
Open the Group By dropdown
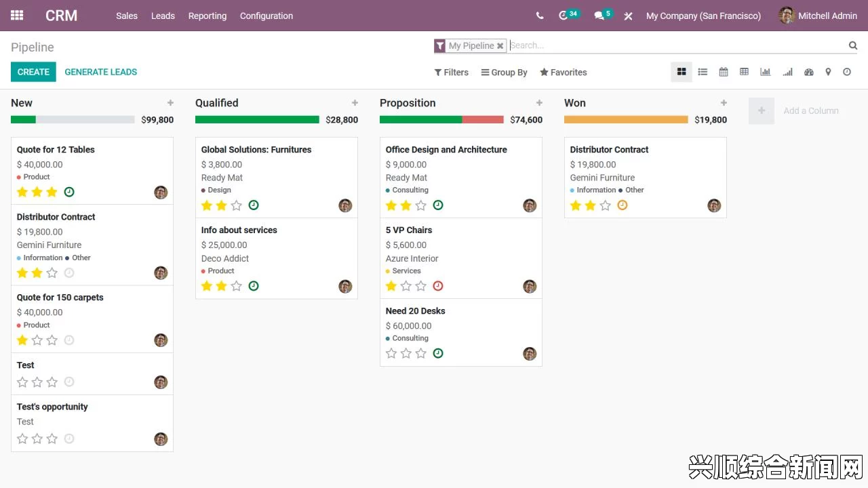click(505, 73)
